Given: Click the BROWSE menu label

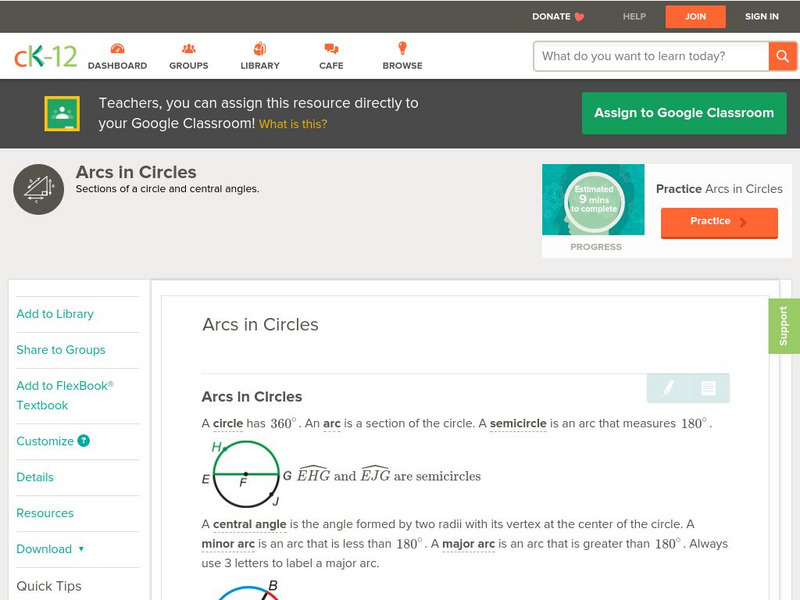Looking at the screenshot, I should click(403, 66).
